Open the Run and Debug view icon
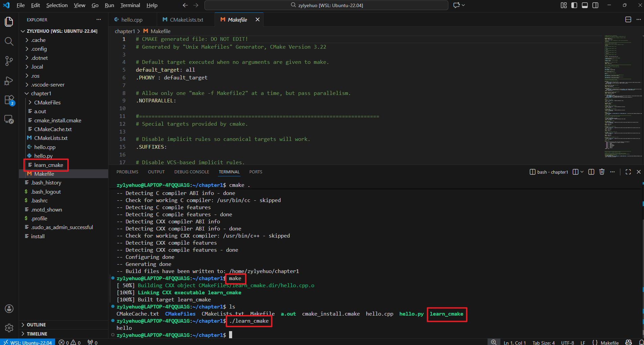644x345 pixels. (x=9, y=81)
